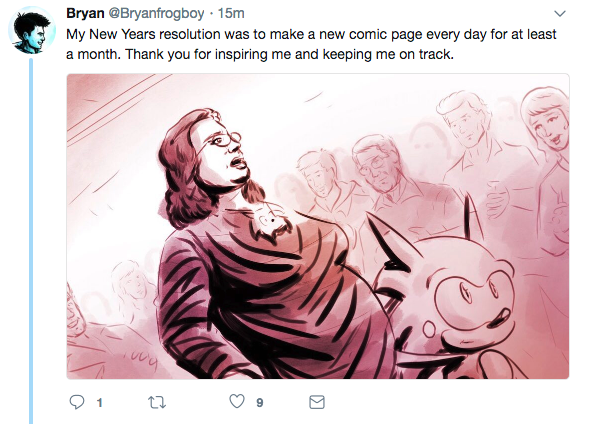View the reply count number 1
Image resolution: width=595 pixels, height=424 pixels.
pos(99,403)
